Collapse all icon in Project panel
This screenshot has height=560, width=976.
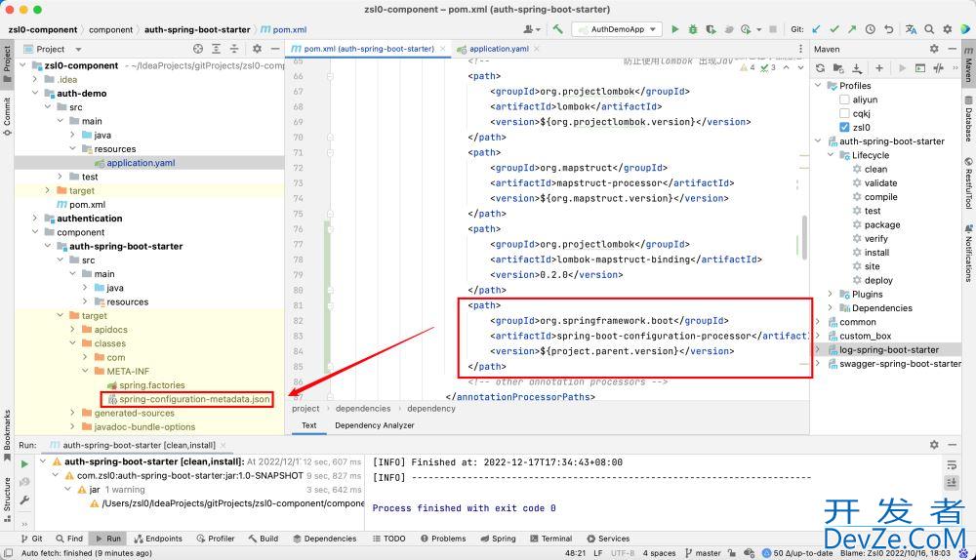click(x=234, y=49)
